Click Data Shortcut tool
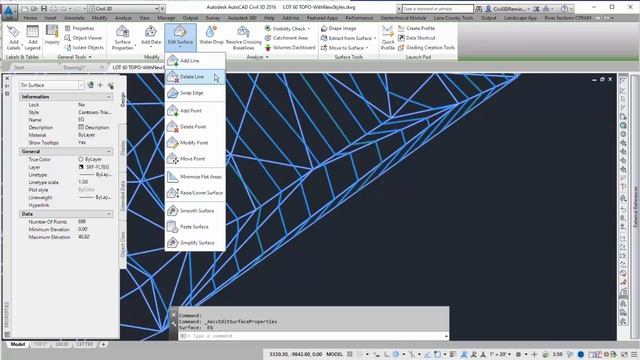Screen dimensions: 640x360 tap(417, 38)
